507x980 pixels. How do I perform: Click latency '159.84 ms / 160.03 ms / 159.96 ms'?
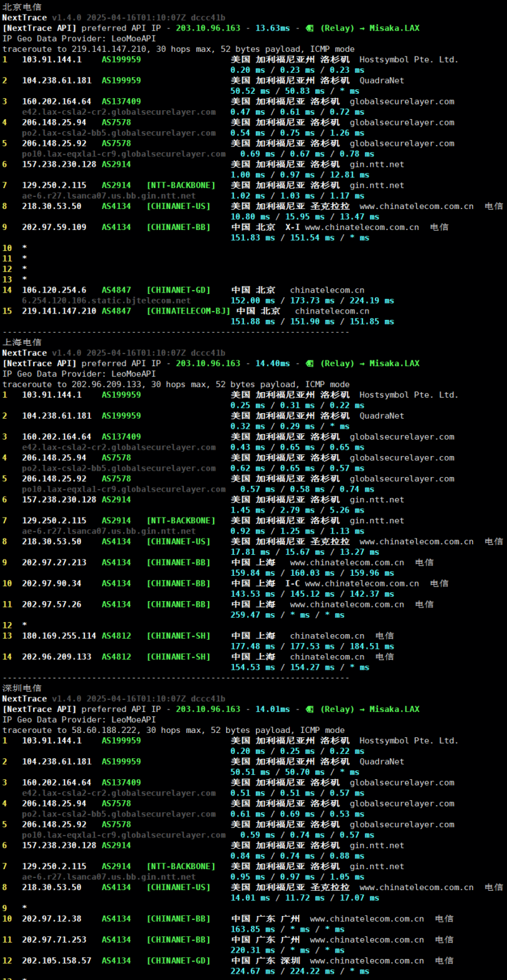(312, 573)
